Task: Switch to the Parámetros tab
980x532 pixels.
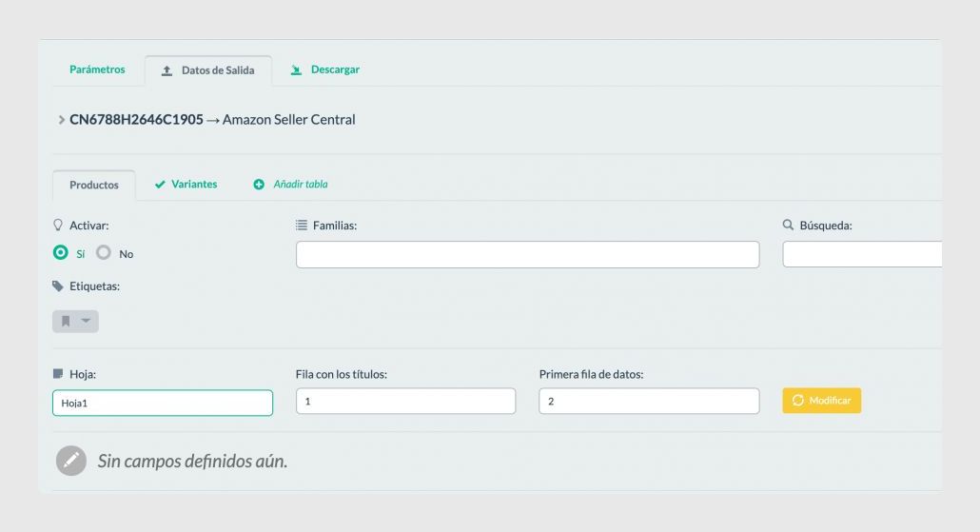Action: (x=97, y=69)
